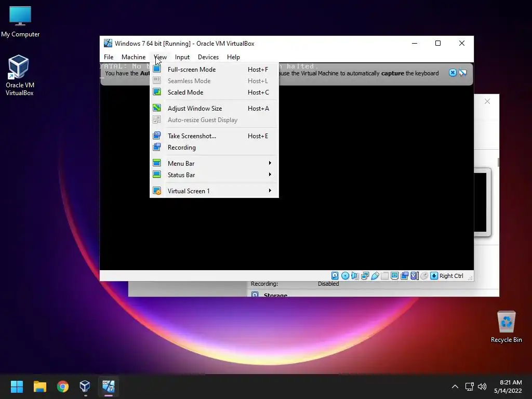Click the Recording: Disabled detail row

[x=295, y=284]
